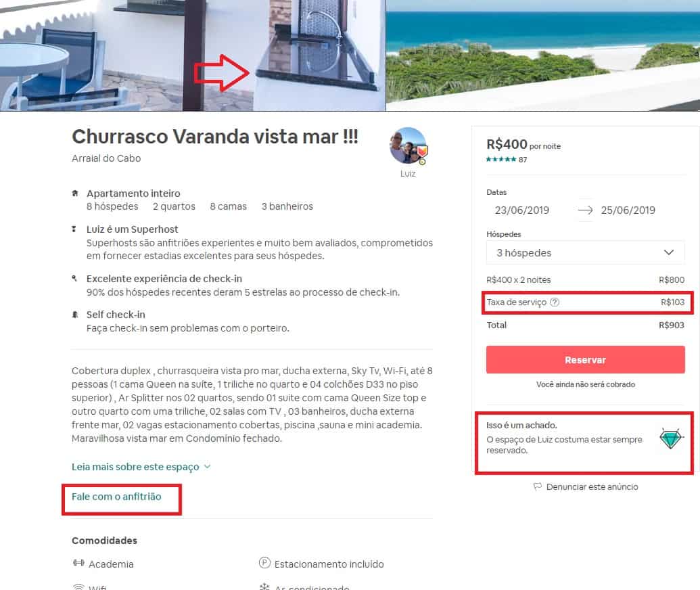Click the guests dropdown chevron arrow
The height and width of the screenshot is (590, 700).
pyautogui.click(x=668, y=252)
